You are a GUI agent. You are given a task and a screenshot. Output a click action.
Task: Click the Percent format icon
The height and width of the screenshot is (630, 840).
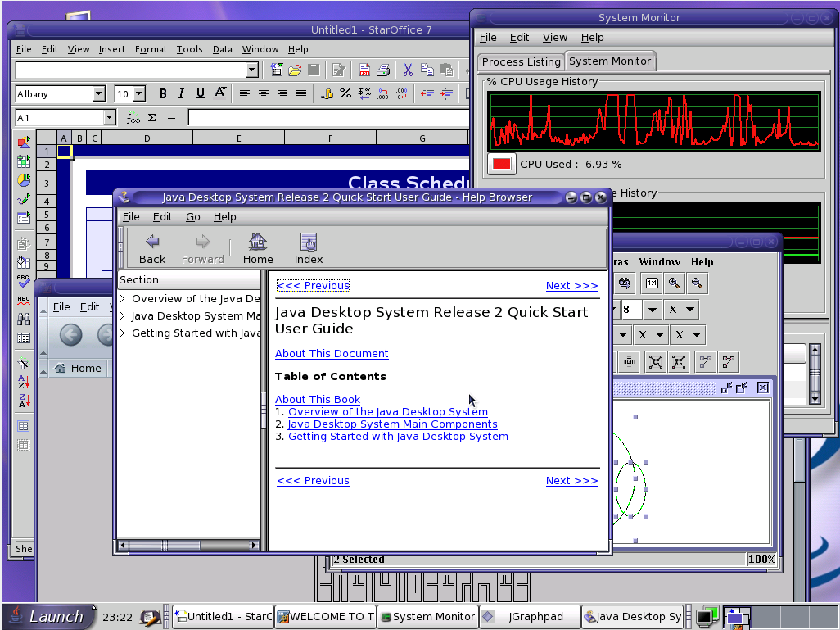pyautogui.click(x=345, y=94)
